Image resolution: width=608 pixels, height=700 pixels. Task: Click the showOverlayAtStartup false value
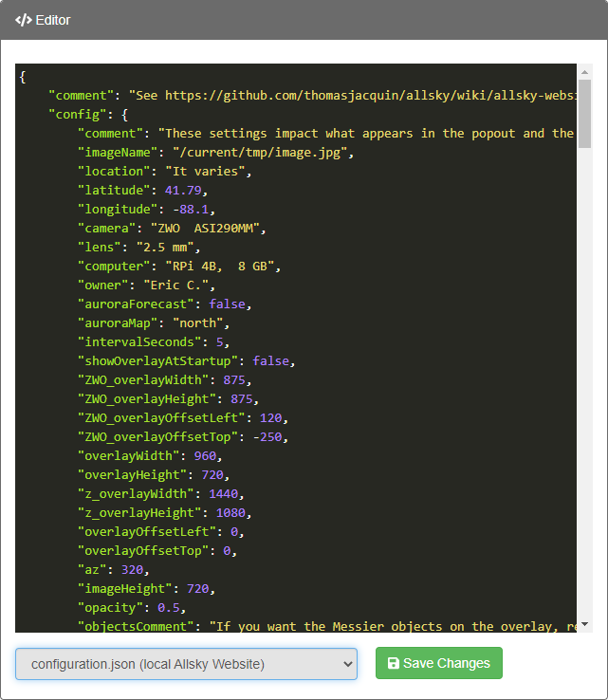pyautogui.click(x=274, y=360)
